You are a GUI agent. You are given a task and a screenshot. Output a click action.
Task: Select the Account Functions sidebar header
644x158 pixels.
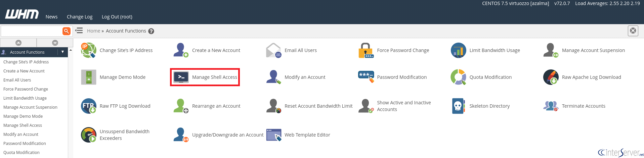27,52
